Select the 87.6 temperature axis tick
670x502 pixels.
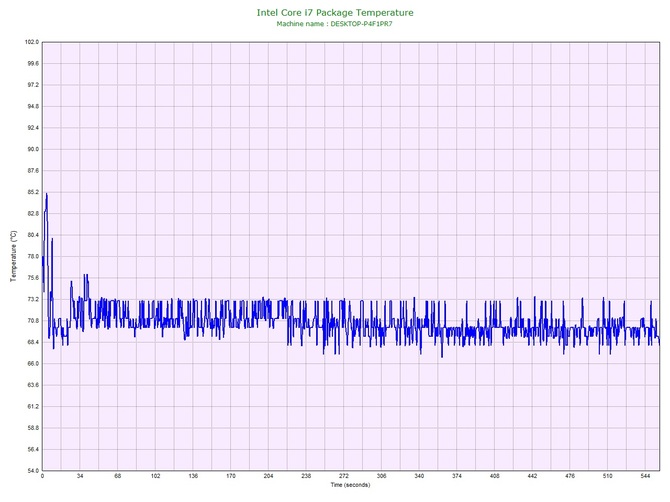coord(33,170)
